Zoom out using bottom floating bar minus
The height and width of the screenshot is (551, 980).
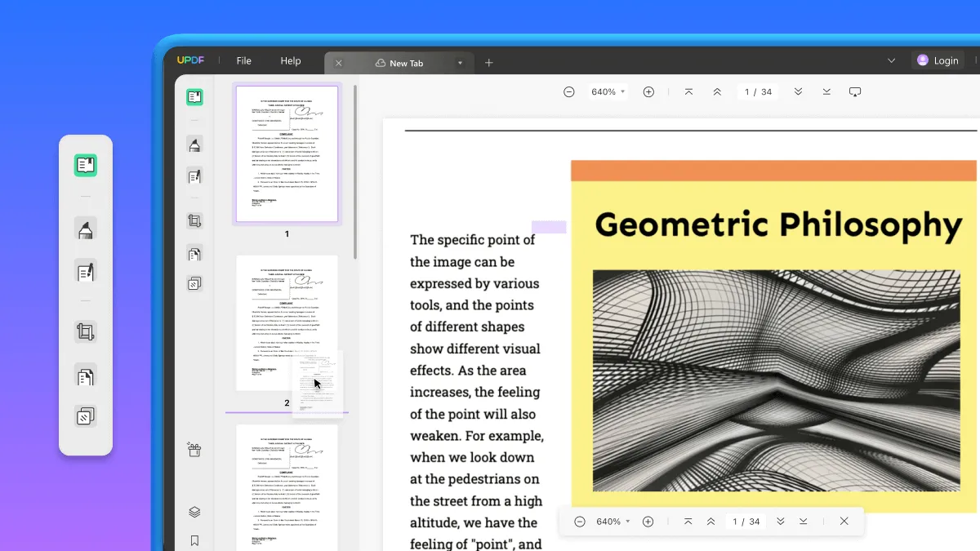[580, 522]
